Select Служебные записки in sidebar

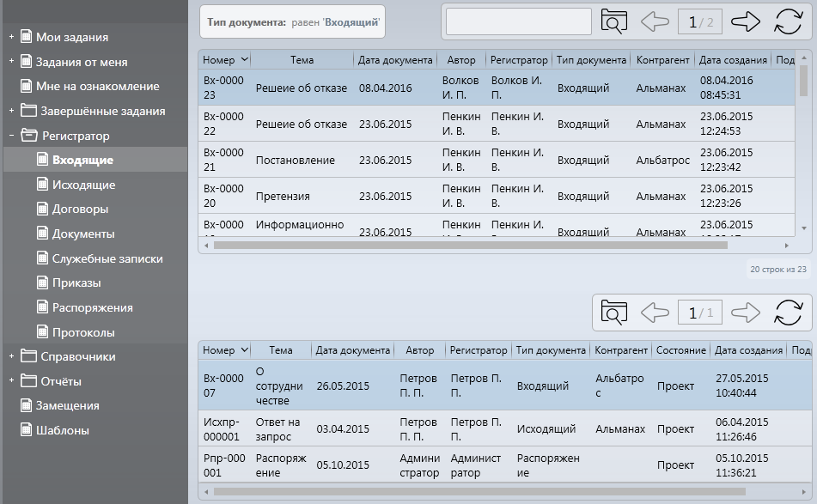pos(107,258)
